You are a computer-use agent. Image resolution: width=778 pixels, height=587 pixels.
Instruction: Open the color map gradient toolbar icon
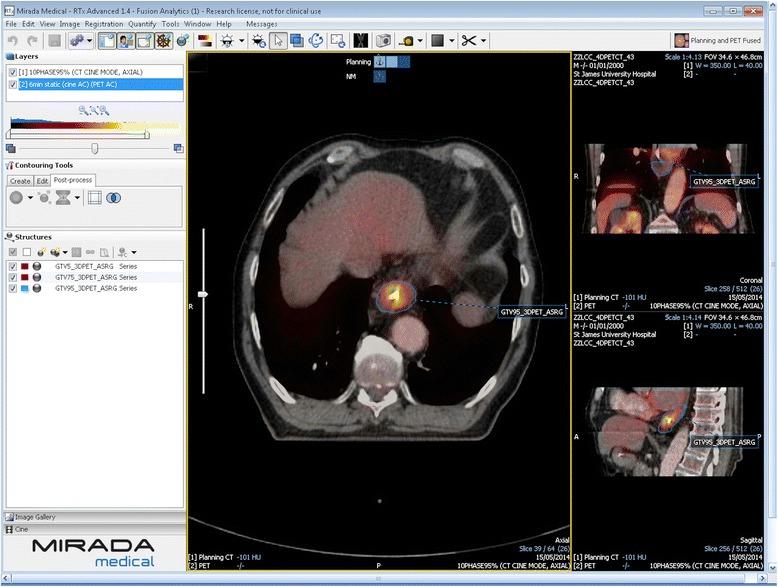click(x=205, y=41)
